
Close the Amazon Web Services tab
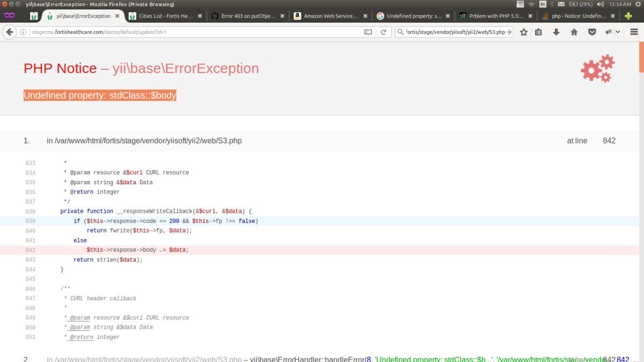[x=365, y=16]
